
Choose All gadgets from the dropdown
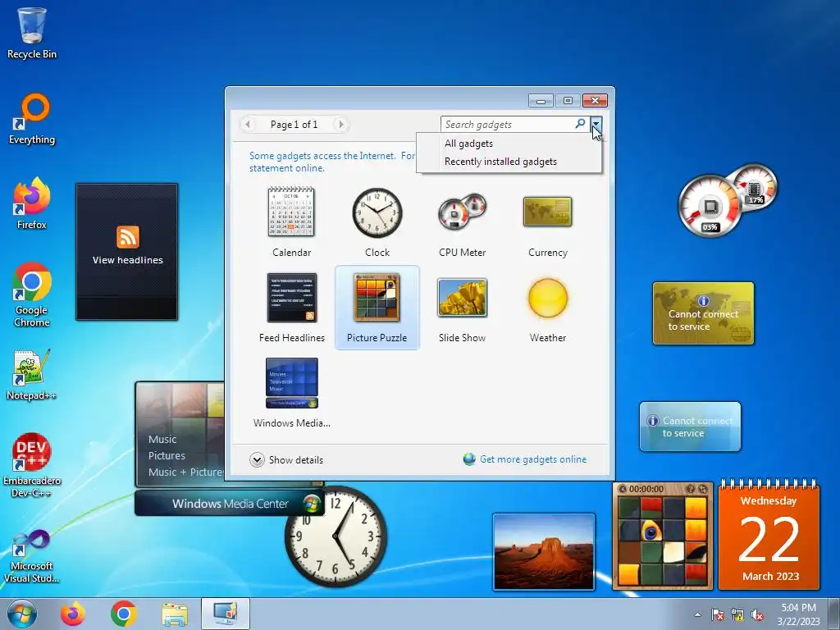coord(468,144)
